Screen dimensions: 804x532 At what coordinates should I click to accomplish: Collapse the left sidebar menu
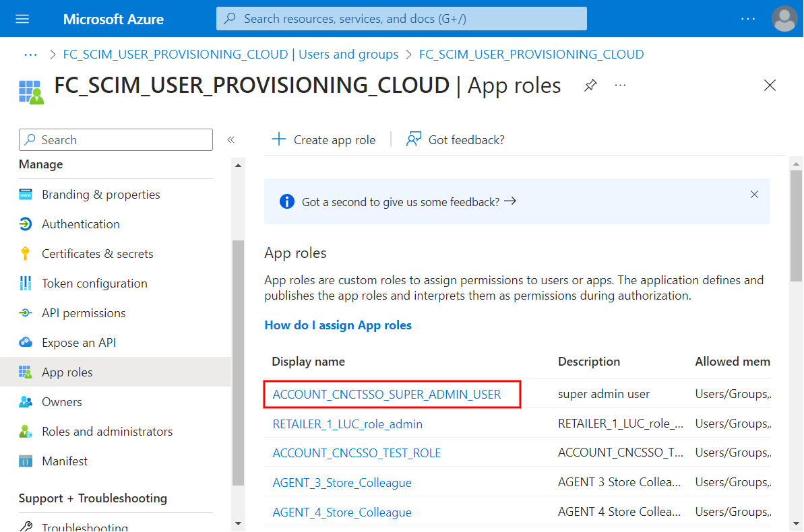pyautogui.click(x=230, y=140)
